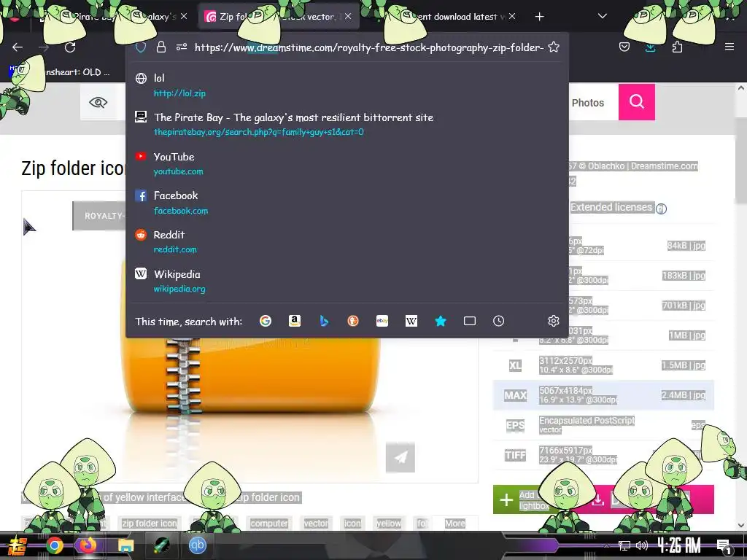Open a new tab with plus button

coord(539,17)
